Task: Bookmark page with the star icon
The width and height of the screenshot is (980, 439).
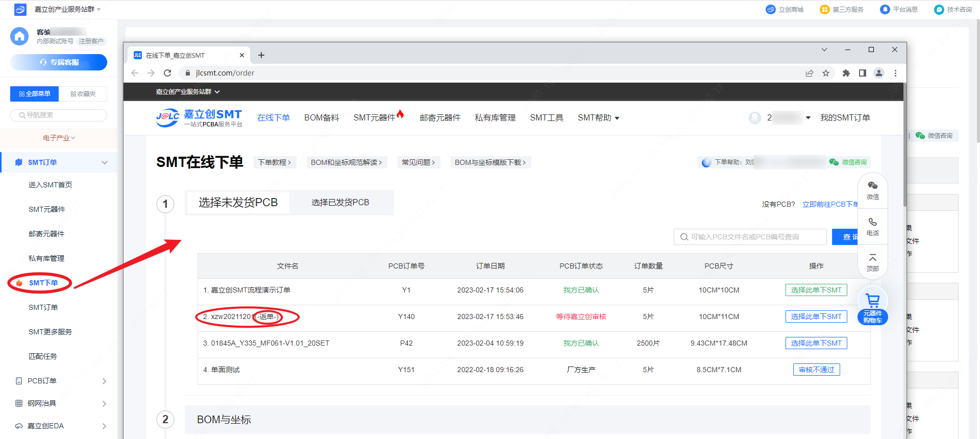Action: 826,73
